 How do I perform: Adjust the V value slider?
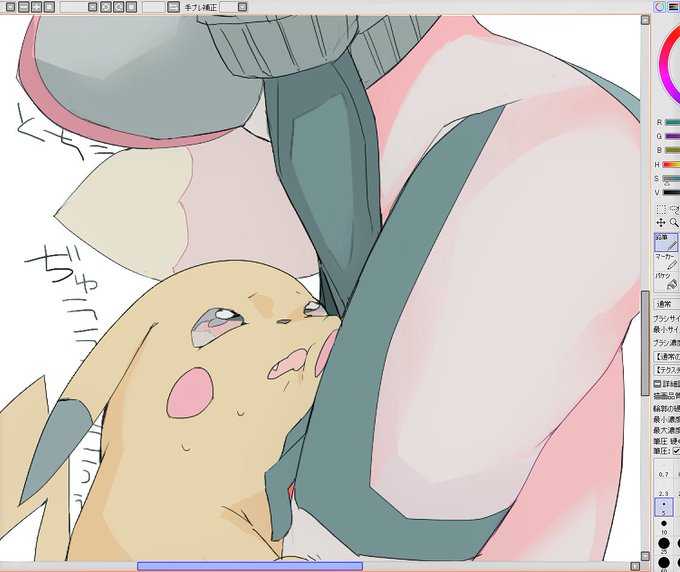[671, 193]
